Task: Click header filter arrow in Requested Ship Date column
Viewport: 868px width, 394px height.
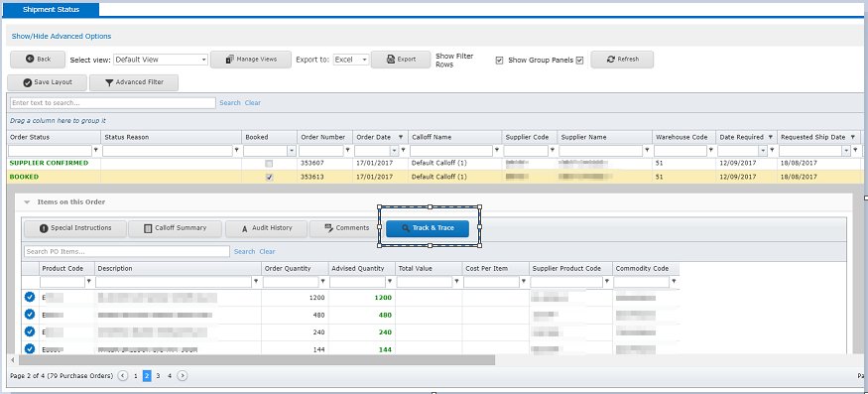Action: [x=853, y=137]
